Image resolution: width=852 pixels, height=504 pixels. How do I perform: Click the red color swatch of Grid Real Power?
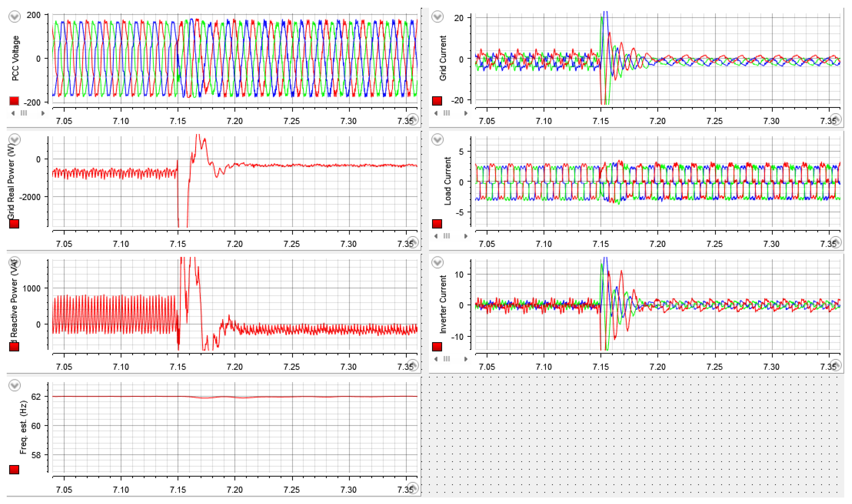(14, 224)
